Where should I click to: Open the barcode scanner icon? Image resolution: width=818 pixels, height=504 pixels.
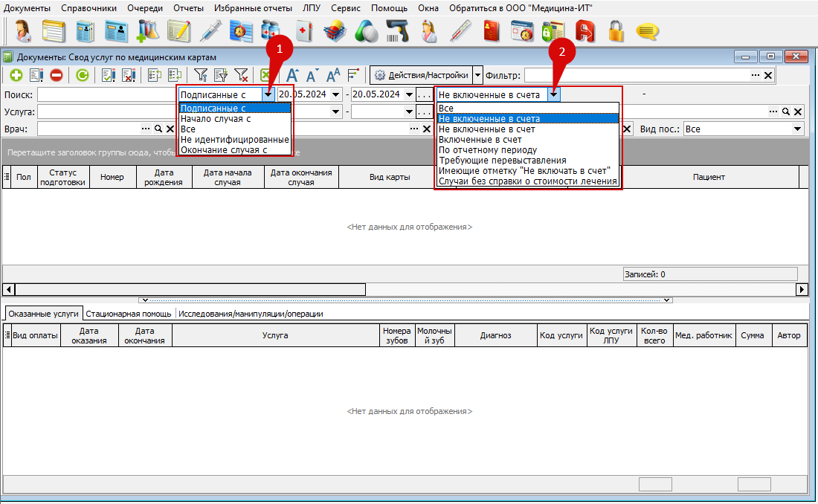point(398,31)
